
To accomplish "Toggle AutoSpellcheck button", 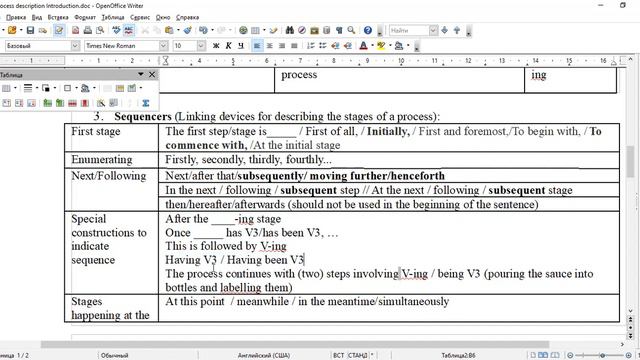I will pos(129,30).
